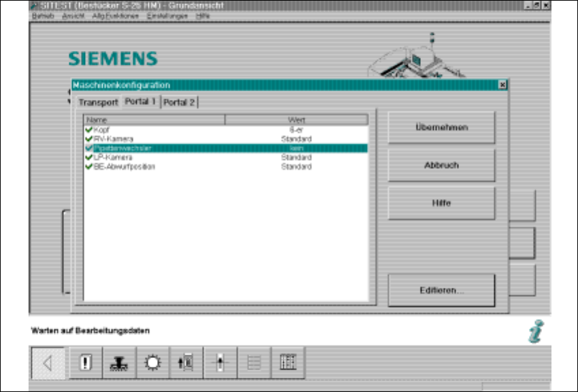
Task: Switch to the Transport tab
Action: (x=98, y=103)
